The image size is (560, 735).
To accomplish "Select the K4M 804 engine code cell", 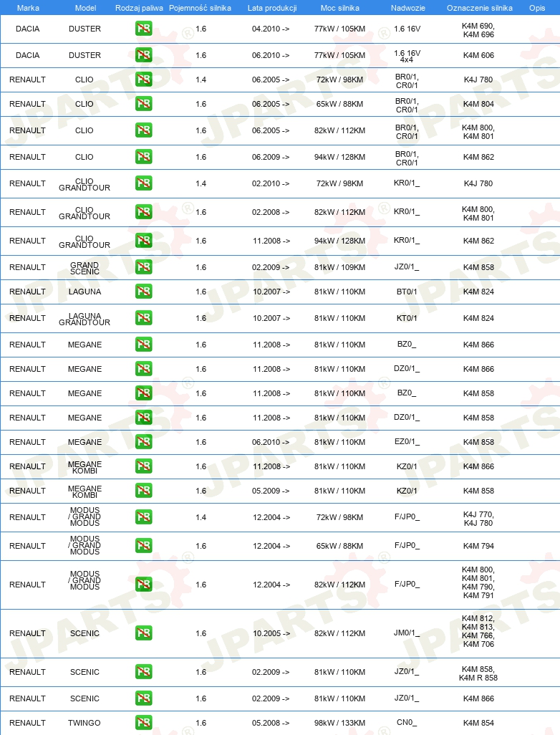I will [x=478, y=104].
